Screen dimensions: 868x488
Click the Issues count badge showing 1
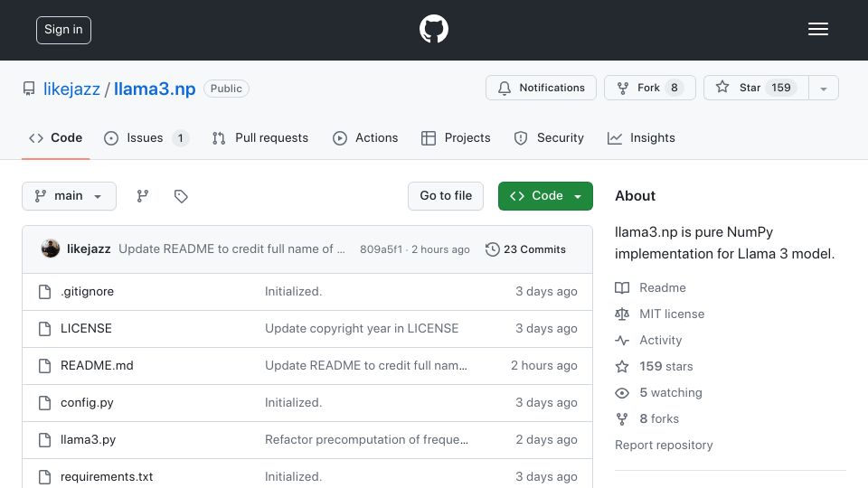coord(181,137)
